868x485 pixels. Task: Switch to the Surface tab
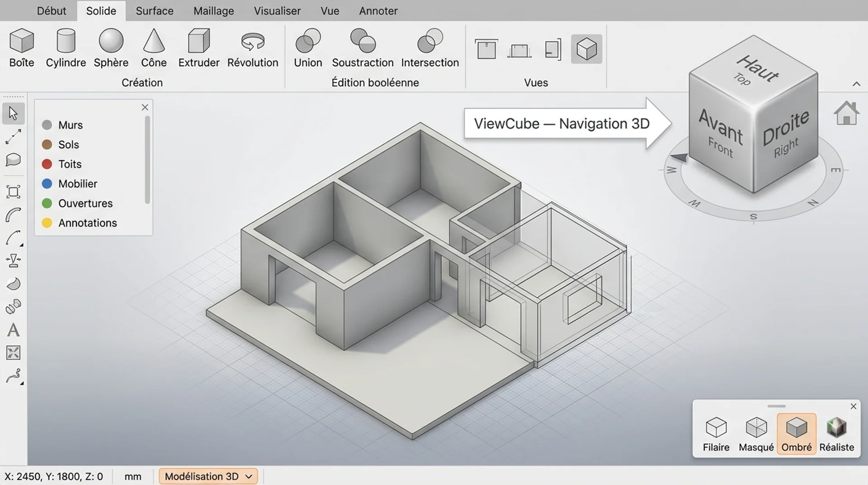[x=155, y=11]
